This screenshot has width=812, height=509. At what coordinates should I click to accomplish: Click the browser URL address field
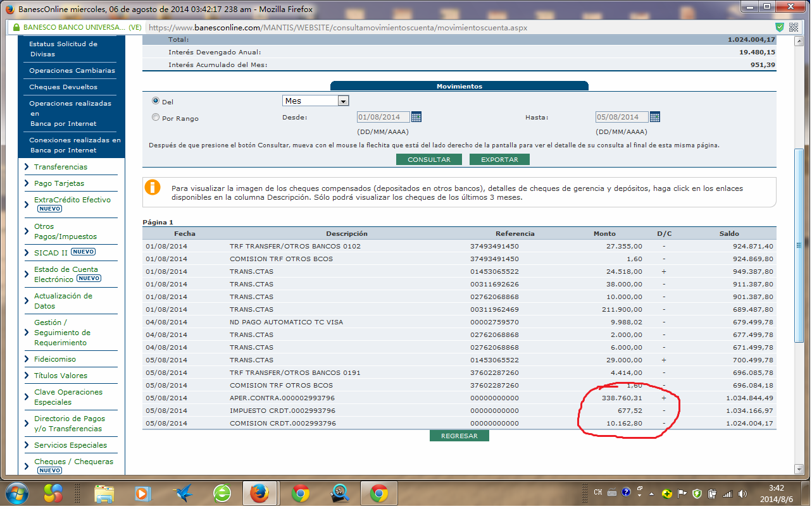point(459,28)
